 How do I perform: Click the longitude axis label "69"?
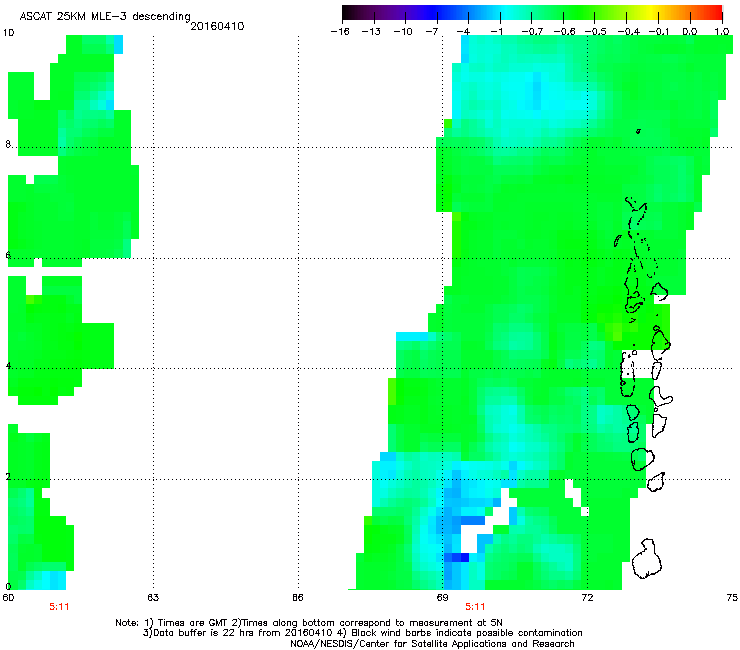pos(442,598)
